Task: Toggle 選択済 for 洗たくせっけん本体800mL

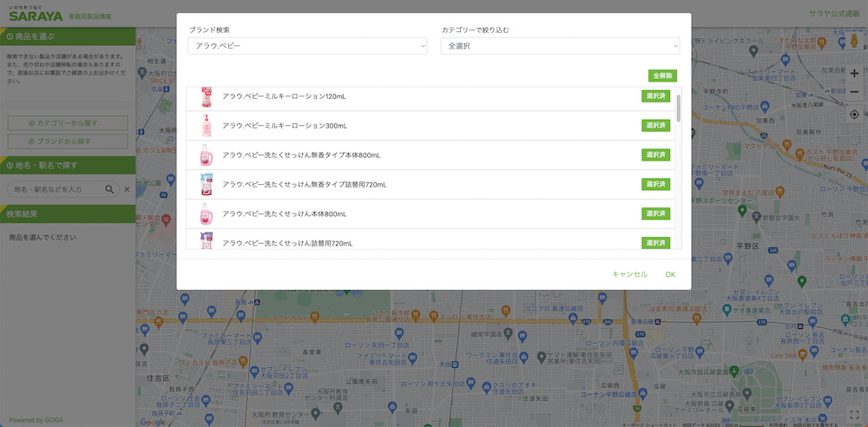Action: click(x=656, y=213)
